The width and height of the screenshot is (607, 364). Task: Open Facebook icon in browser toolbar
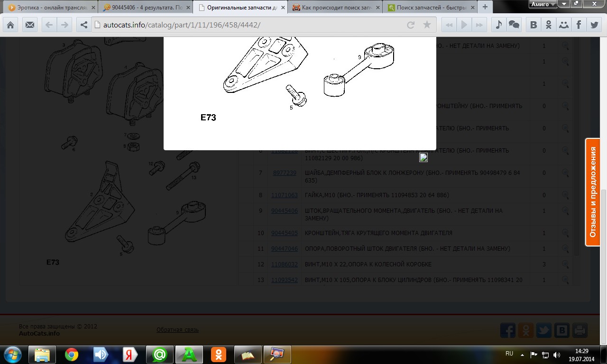579,25
